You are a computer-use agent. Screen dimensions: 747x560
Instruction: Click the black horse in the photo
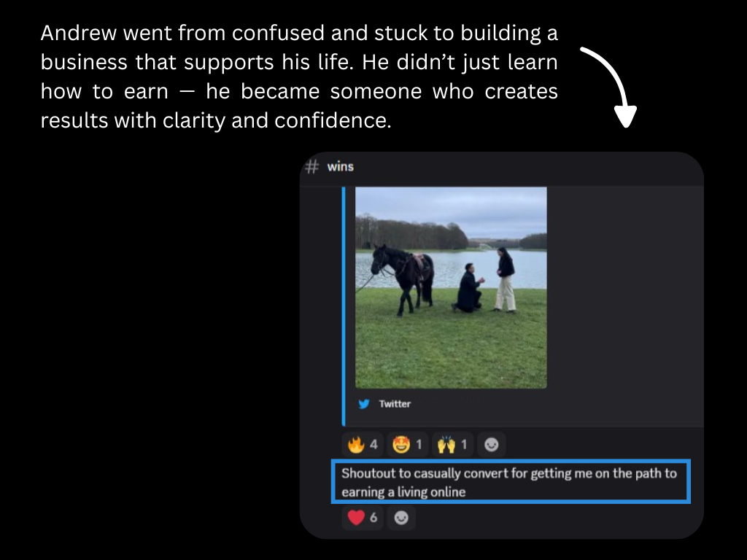pos(404,278)
